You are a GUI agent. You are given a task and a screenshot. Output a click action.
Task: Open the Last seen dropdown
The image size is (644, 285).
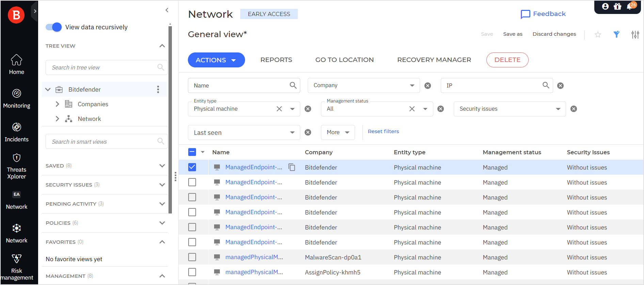pyautogui.click(x=244, y=132)
